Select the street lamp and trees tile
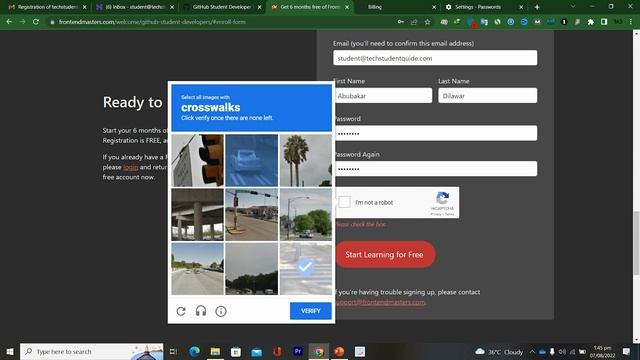640x360 pixels. tap(306, 215)
